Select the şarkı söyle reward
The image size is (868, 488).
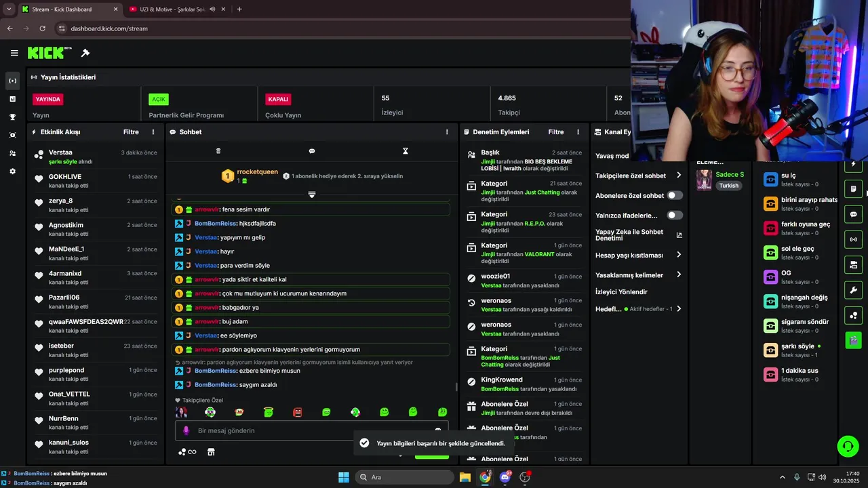(800, 350)
